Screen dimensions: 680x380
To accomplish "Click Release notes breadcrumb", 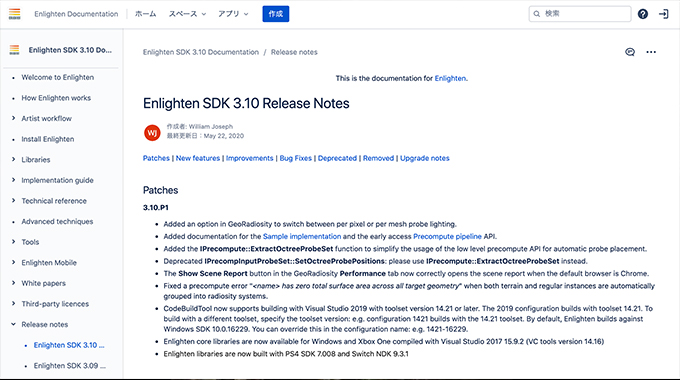I will 294,52.
